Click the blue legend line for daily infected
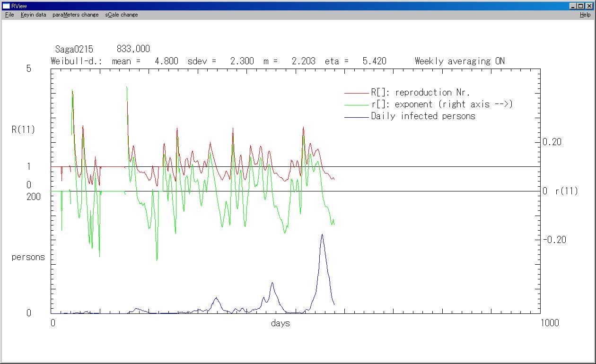 click(356, 117)
